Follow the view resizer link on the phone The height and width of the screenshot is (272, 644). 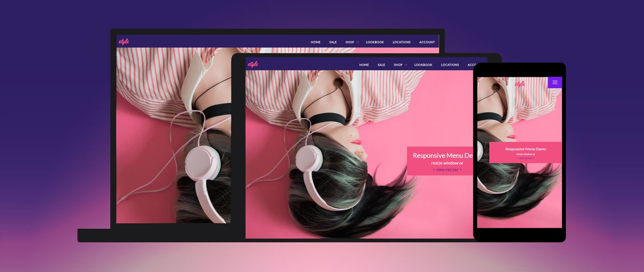[x=525, y=158]
